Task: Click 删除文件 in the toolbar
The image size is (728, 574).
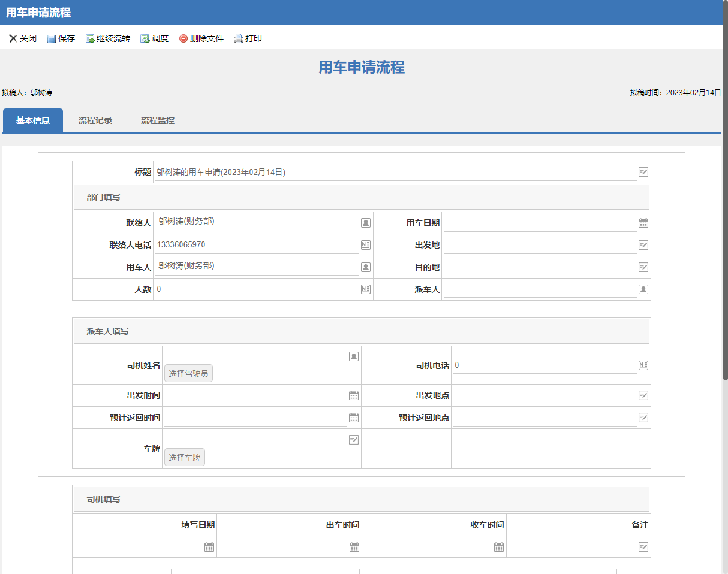Action: click(201, 38)
